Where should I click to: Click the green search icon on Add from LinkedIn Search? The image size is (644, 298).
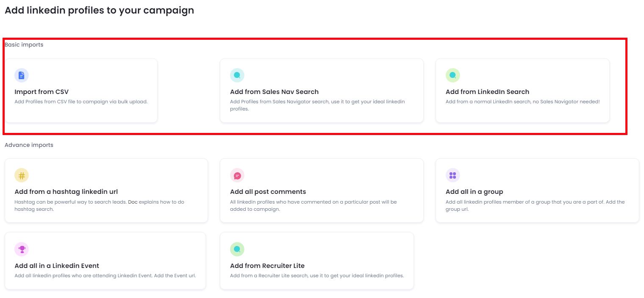(452, 75)
